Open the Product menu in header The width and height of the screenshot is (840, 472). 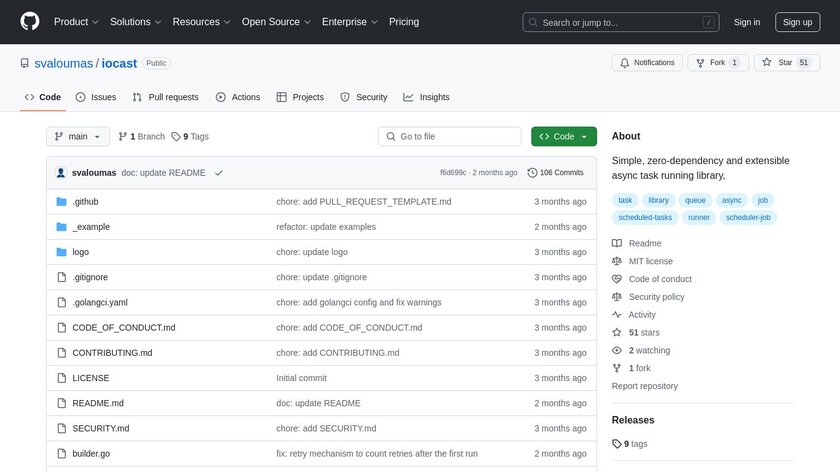76,22
